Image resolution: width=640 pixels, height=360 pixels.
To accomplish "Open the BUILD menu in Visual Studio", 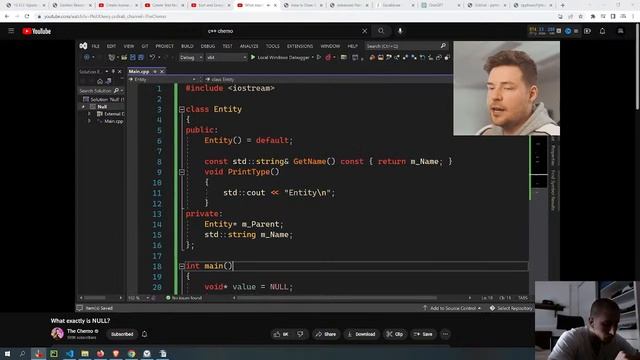I will [x=187, y=46].
